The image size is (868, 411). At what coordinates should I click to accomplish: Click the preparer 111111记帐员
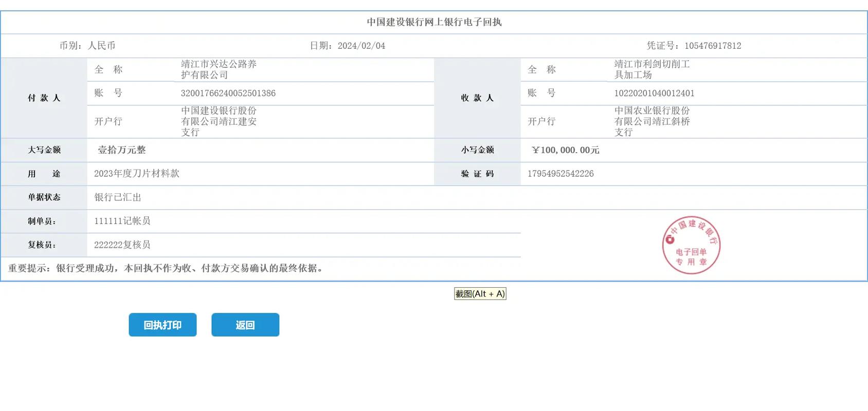pyautogui.click(x=122, y=221)
